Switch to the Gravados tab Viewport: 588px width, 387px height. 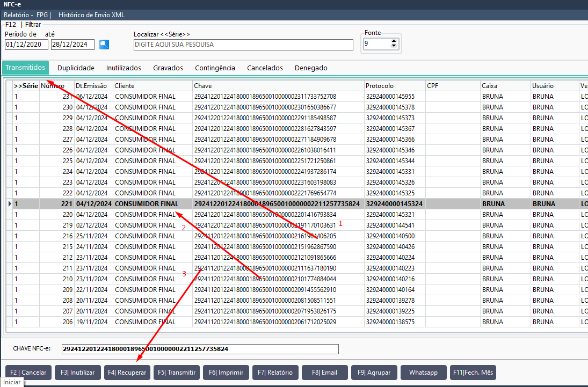(168, 68)
